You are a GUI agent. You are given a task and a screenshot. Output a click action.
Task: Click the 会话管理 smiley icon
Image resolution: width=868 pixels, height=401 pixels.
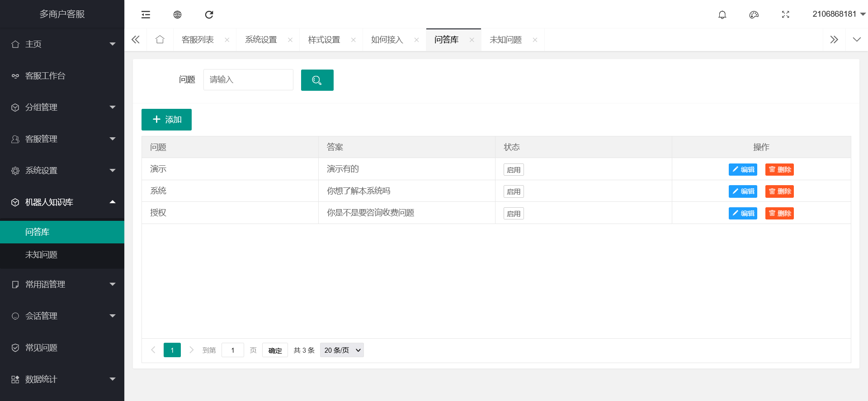(15, 316)
